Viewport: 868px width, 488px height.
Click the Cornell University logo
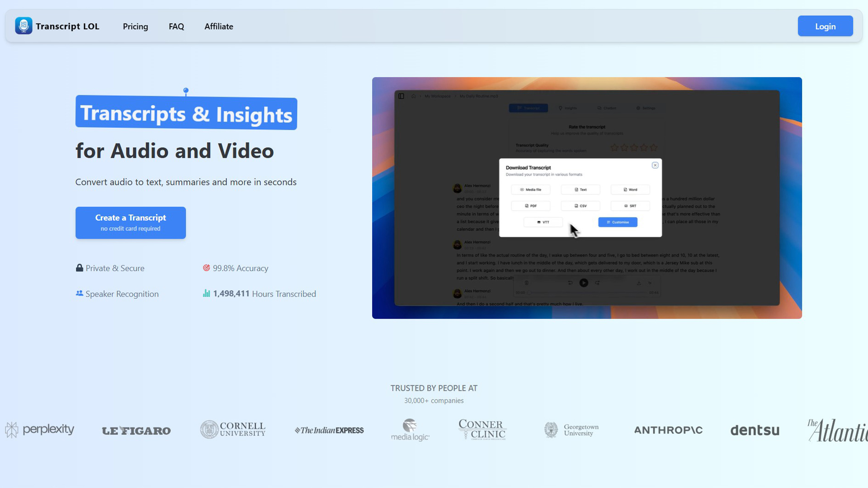(233, 429)
